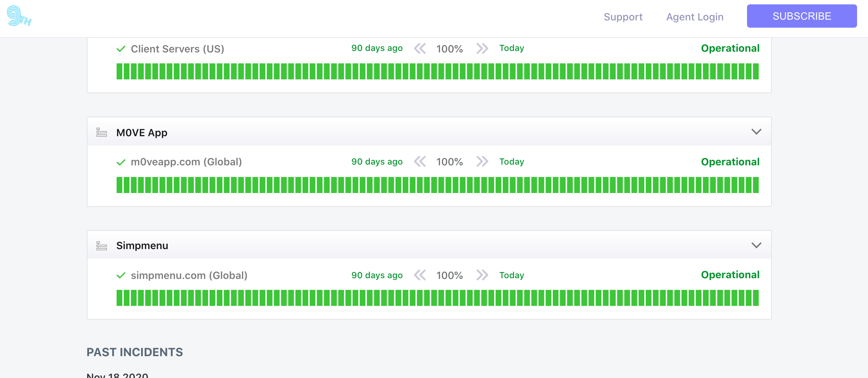Screen dimensions: 868x378
Task: Click the Simpmenu group list icon
Action: click(x=102, y=246)
